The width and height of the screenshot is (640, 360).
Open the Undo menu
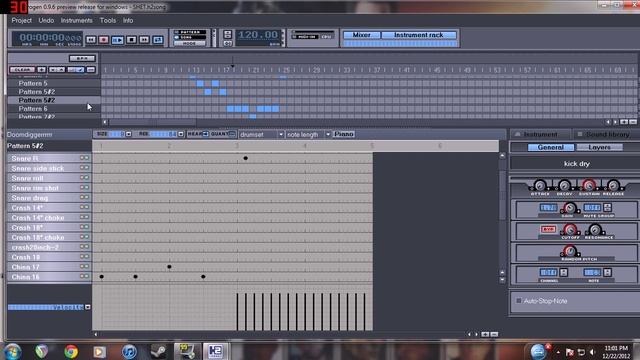[46, 20]
